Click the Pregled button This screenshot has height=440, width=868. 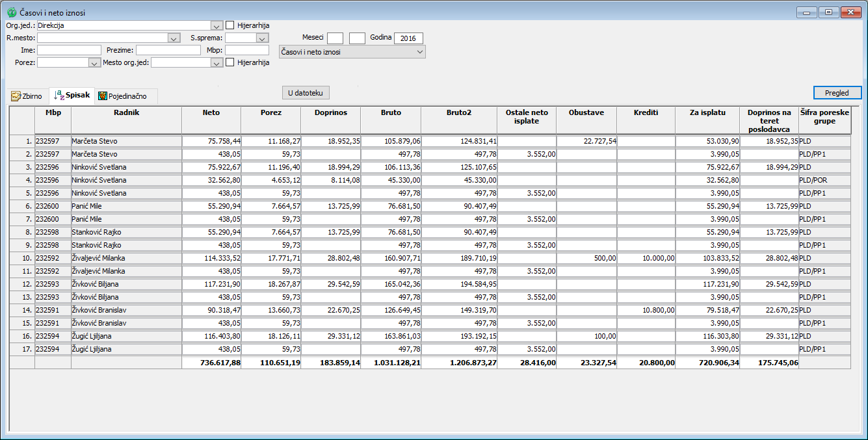837,93
